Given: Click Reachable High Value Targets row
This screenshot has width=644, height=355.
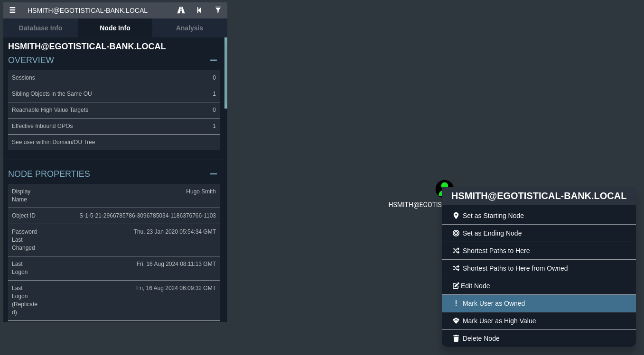Looking at the screenshot, I should pos(114,110).
